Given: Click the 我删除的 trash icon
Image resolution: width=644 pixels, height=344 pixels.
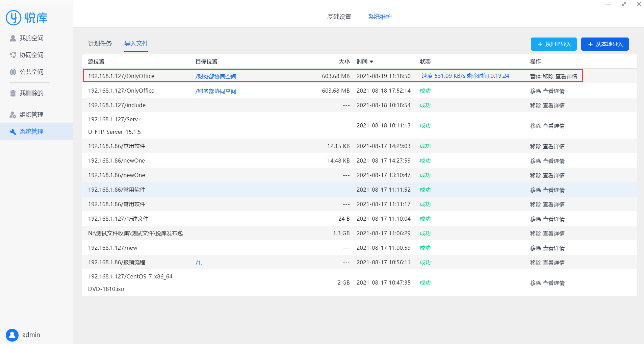Looking at the screenshot, I should pos(13,93).
